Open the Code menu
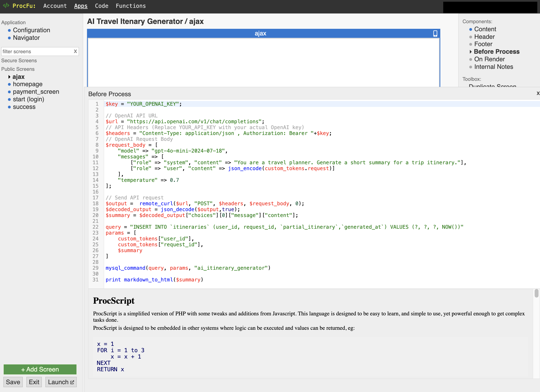This screenshot has height=392, width=540. [x=102, y=6]
